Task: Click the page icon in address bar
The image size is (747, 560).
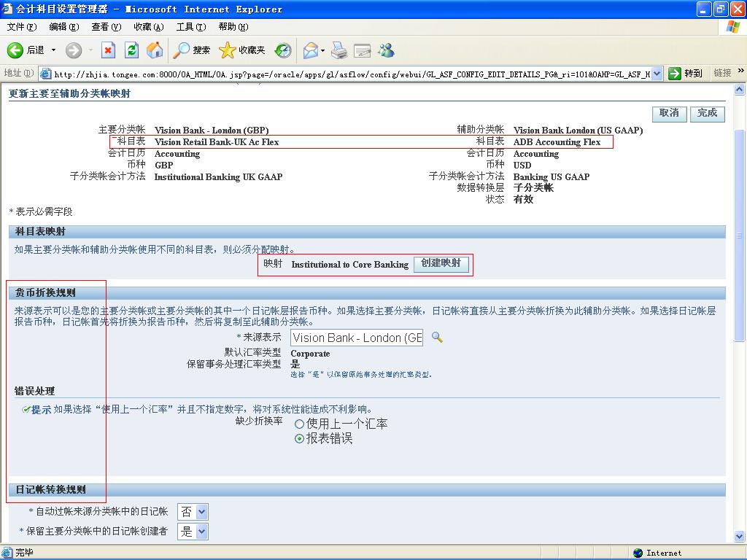Action: click(x=46, y=74)
